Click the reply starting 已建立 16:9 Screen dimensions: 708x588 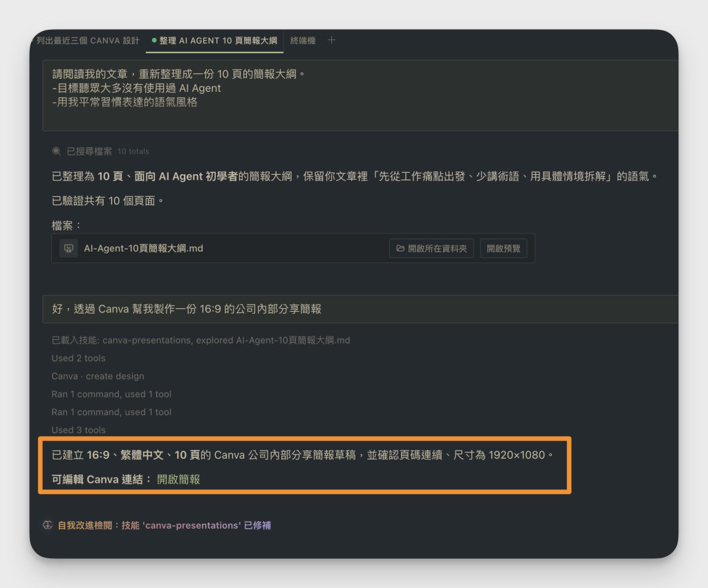click(x=303, y=455)
